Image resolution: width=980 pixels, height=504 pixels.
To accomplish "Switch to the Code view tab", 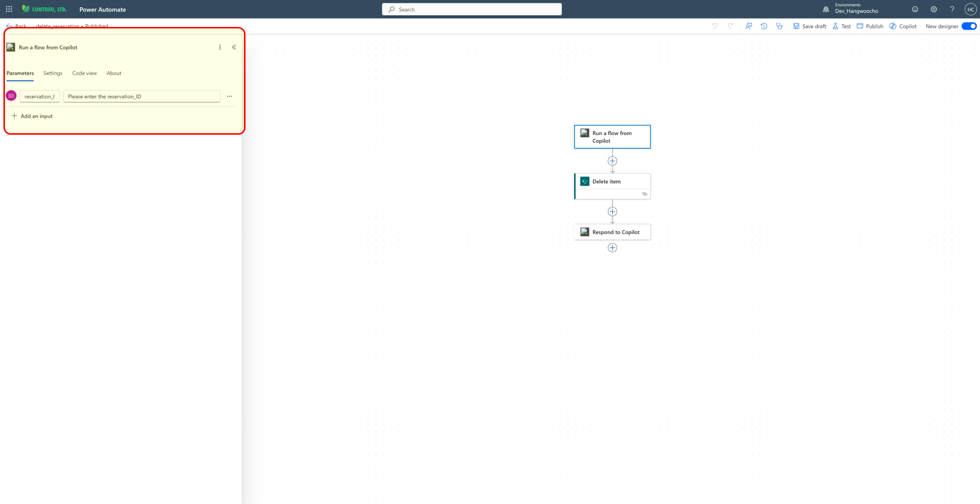I will 85,73.
